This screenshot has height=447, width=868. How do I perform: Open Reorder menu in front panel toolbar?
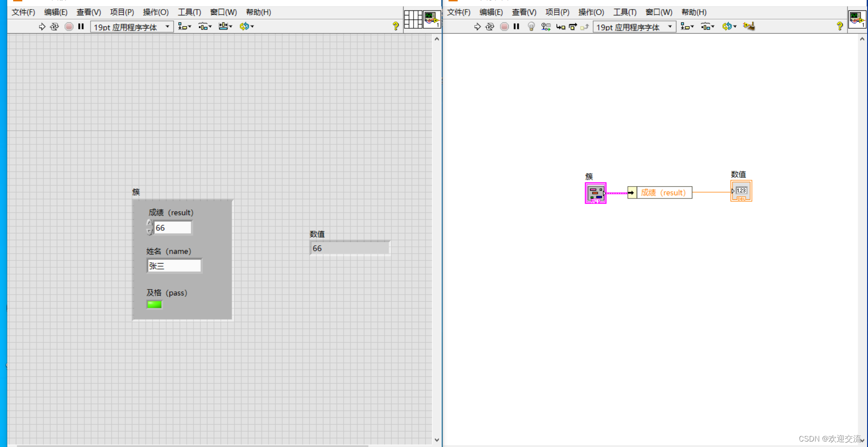[247, 26]
